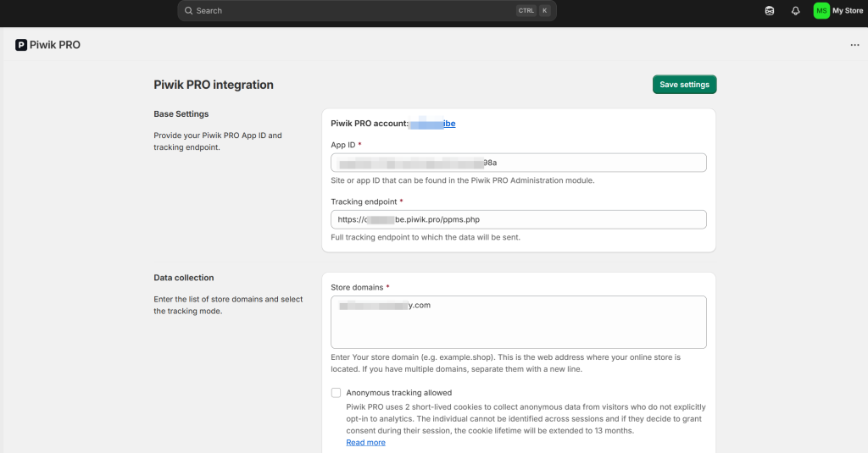Click into the App ID field
The image size is (868, 453).
[x=518, y=163]
